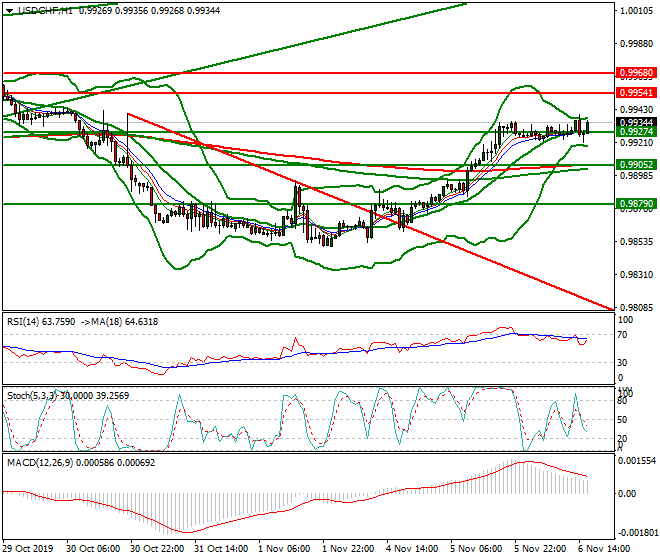This screenshot has height=560, width=660.
Task: Select the 5 Nov 22:00 time axis label
Action: [540, 549]
